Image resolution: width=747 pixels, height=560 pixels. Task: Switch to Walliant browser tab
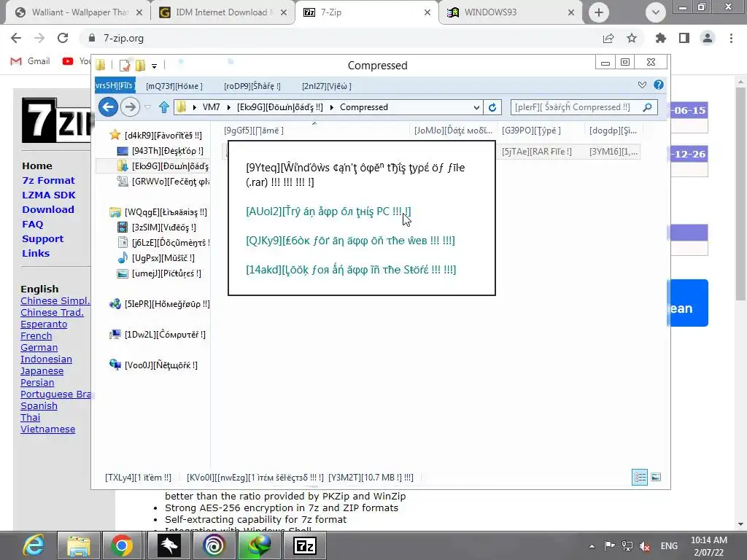[x=79, y=12]
